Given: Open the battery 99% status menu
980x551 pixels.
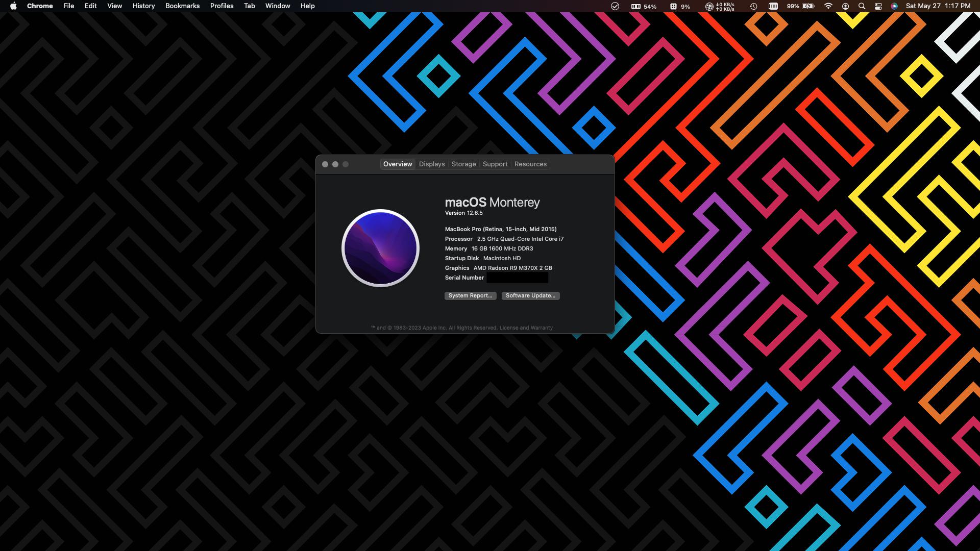Looking at the screenshot, I should pos(800,6).
